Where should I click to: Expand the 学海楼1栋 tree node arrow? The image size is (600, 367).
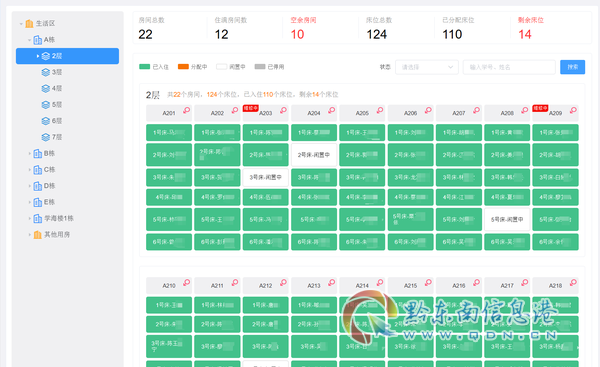coord(29,218)
